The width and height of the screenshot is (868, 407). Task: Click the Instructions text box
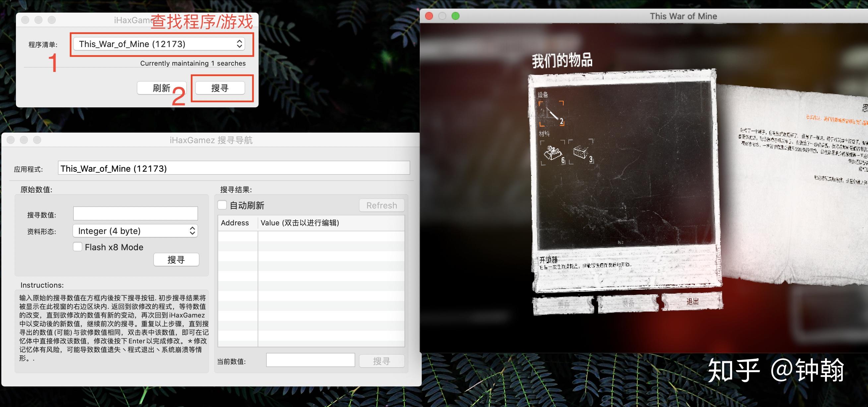coord(111,331)
